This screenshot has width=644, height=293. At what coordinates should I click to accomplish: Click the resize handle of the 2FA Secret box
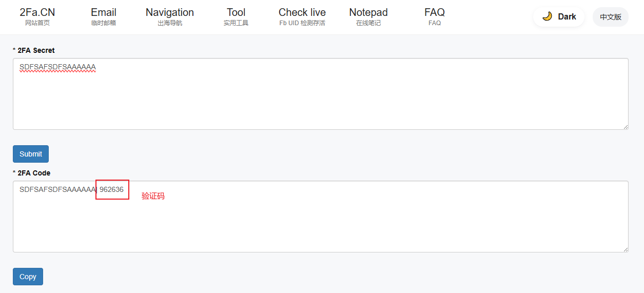point(625,126)
